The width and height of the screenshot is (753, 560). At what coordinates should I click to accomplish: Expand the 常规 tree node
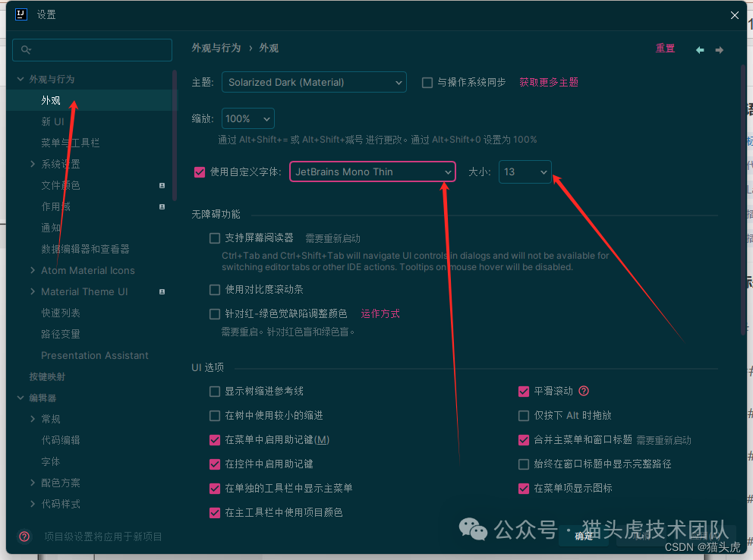[32, 419]
